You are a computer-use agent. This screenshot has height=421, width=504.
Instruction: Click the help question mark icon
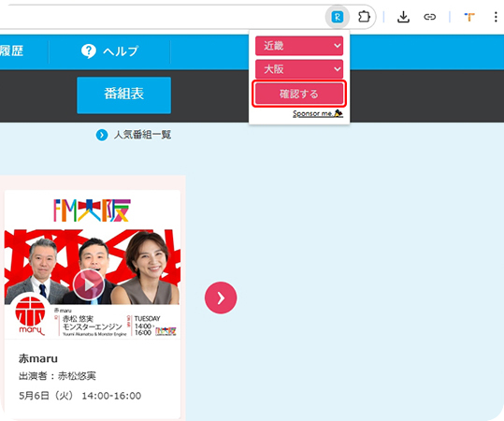pyautogui.click(x=89, y=51)
